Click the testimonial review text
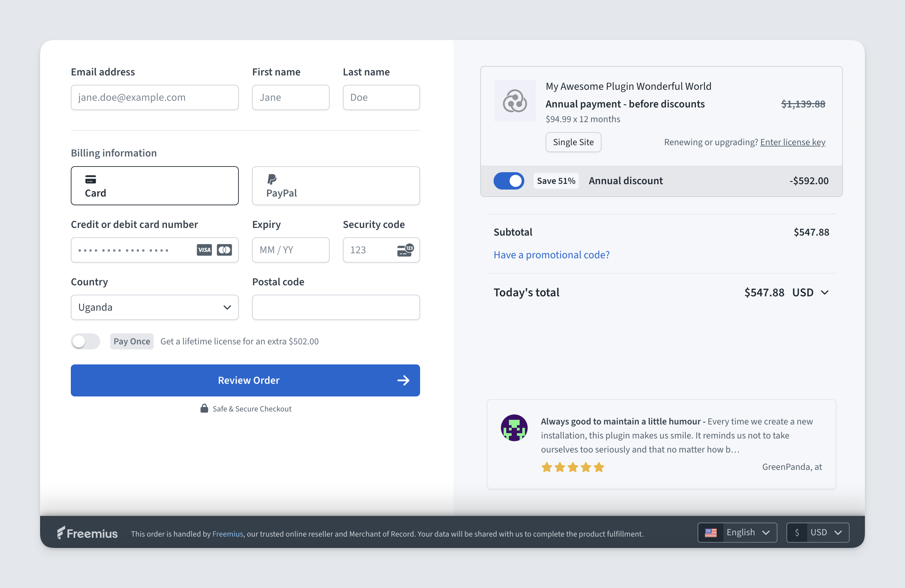905x588 pixels. [677, 435]
